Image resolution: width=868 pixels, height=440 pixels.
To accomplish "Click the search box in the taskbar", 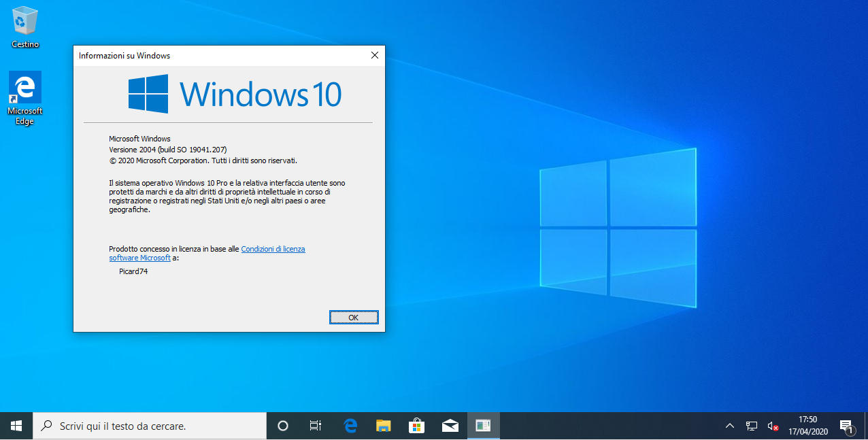I will 150,426.
